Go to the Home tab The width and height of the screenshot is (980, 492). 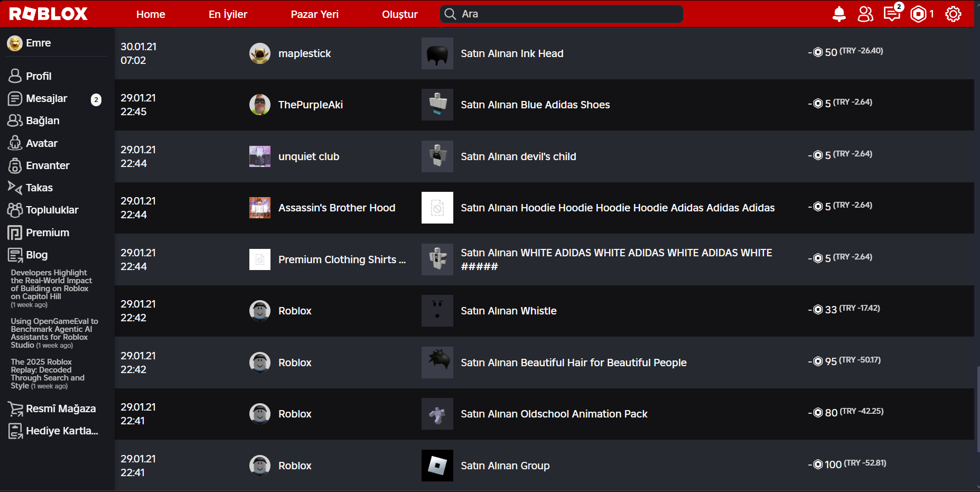[x=151, y=14]
